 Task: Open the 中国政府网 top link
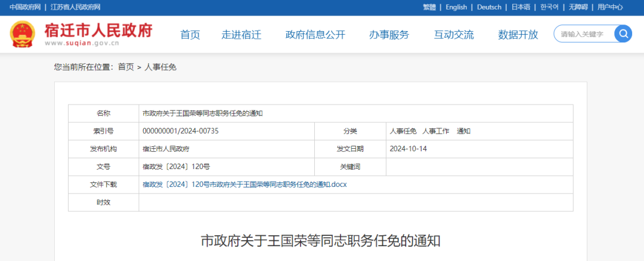point(25,7)
